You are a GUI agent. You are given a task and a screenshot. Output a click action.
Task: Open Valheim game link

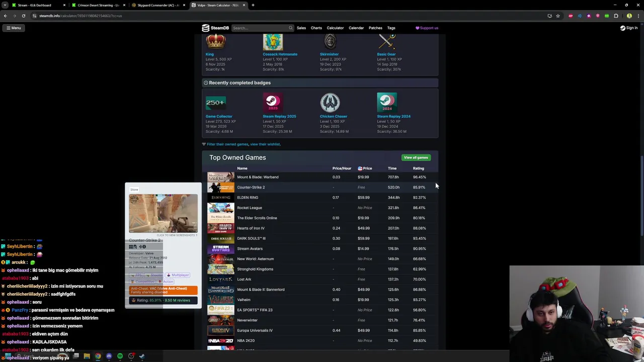(x=244, y=300)
